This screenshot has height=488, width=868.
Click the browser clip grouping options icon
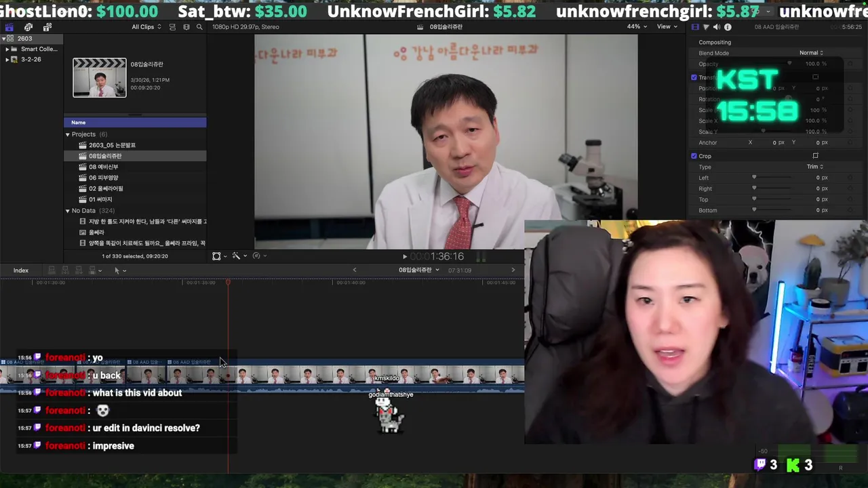coord(186,27)
